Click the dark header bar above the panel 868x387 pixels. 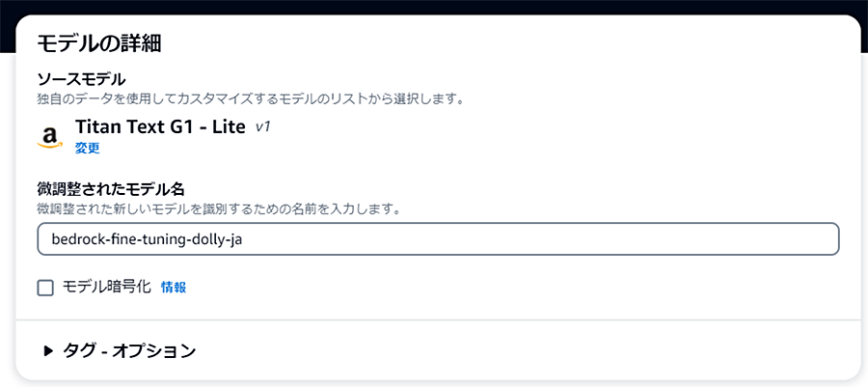[x=434, y=7]
